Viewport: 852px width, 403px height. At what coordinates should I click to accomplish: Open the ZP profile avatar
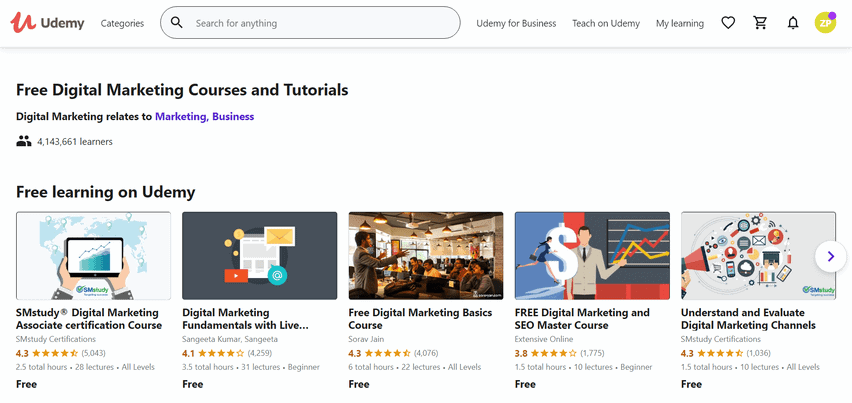click(x=825, y=23)
